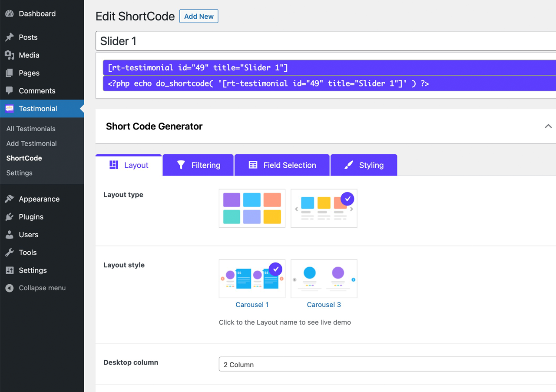Click the Slider 1 title field
Image resolution: width=556 pixels, height=392 pixels.
pyautogui.click(x=326, y=41)
